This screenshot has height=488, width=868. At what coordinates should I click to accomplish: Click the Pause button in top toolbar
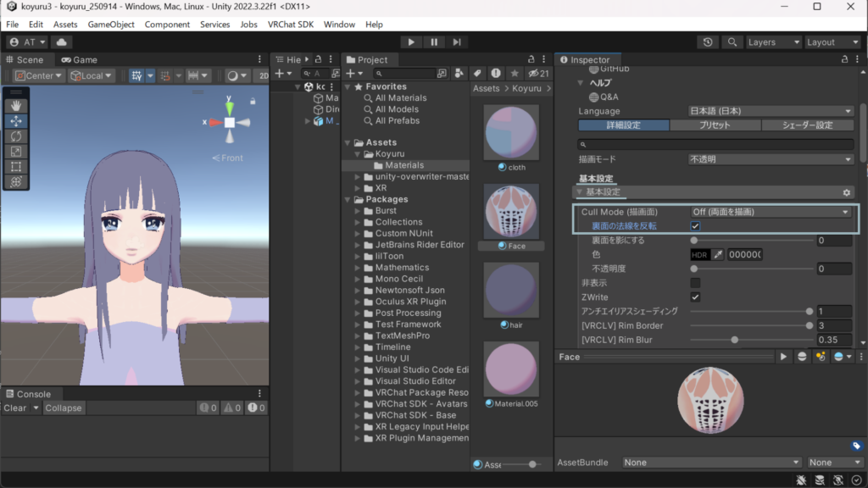pos(434,42)
